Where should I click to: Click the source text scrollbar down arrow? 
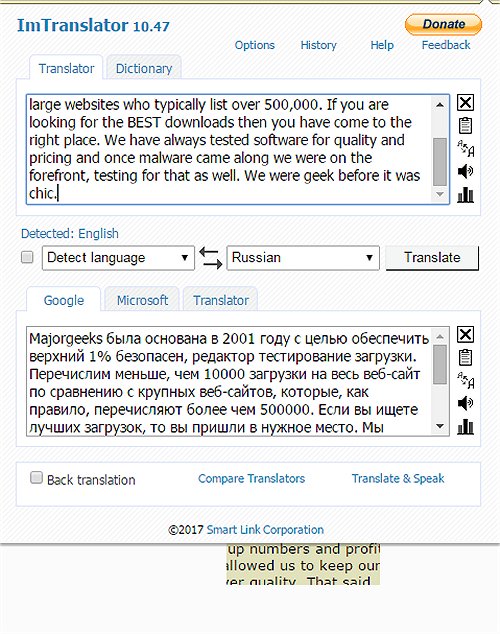pos(440,194)
